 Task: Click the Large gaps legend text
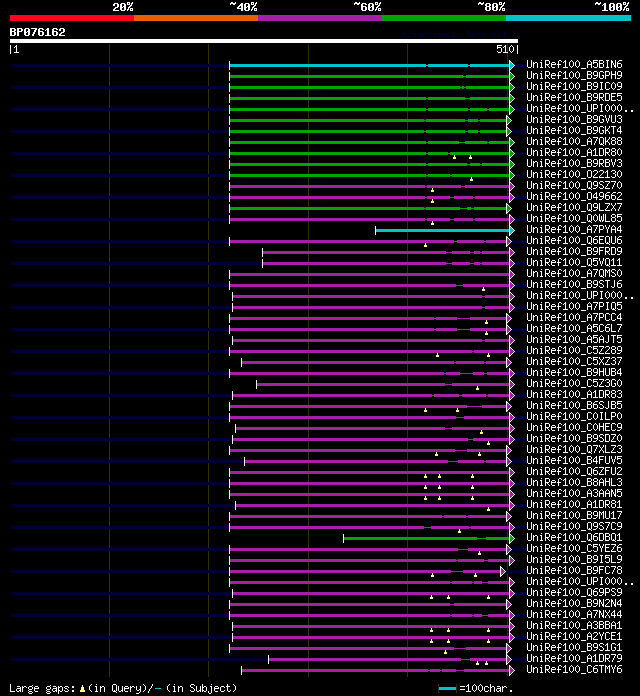click(123, 688)
